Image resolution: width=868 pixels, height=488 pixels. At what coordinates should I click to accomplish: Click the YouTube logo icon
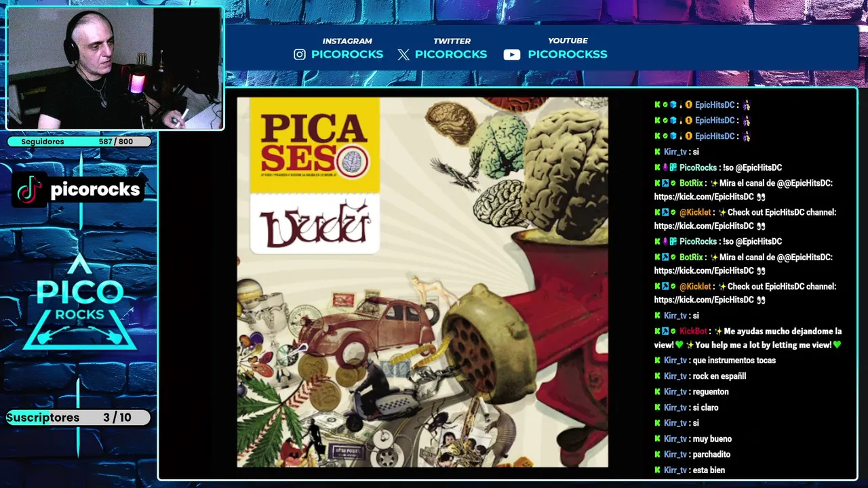512,55
